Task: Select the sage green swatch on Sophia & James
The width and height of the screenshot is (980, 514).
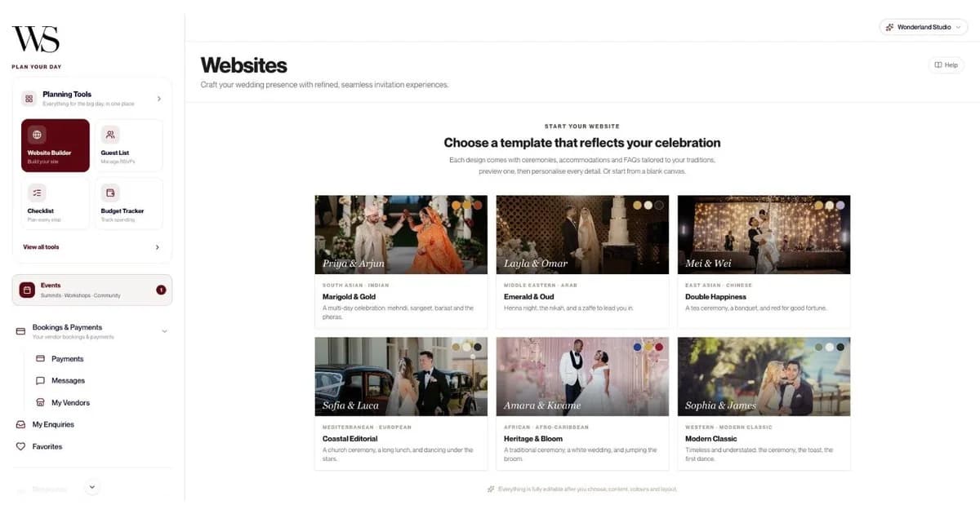Action: (x=819, y=347)
